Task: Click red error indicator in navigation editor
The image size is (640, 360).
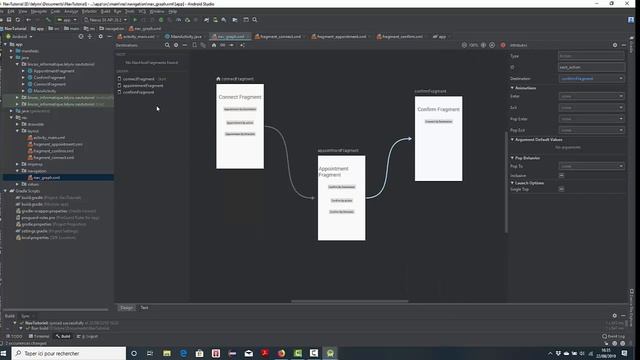Action: (503, 45)
